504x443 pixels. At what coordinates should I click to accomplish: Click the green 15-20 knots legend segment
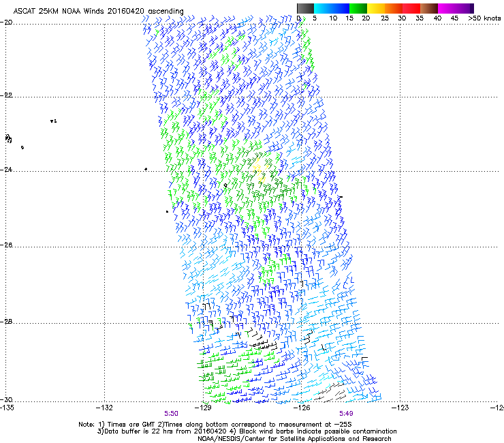pos(358,8)
